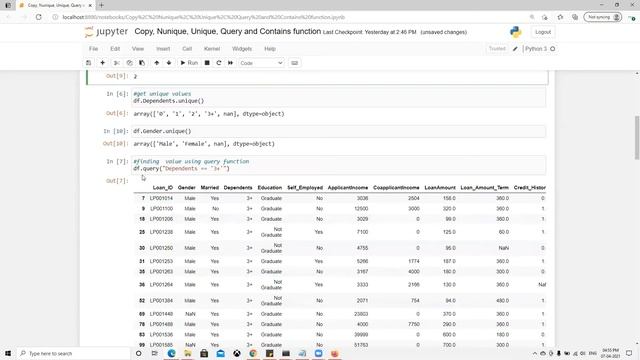The height and width of the screenshot is (360, 640).
Task: Click the ApplicantIncome column header
Action: 348,188
